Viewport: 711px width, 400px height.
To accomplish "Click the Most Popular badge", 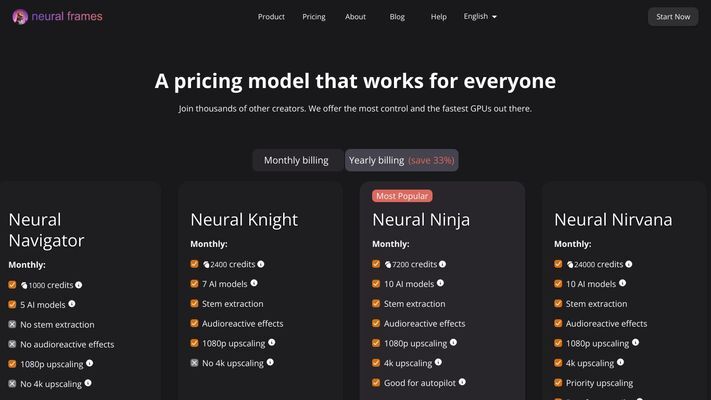I will [x=402, y=196].
